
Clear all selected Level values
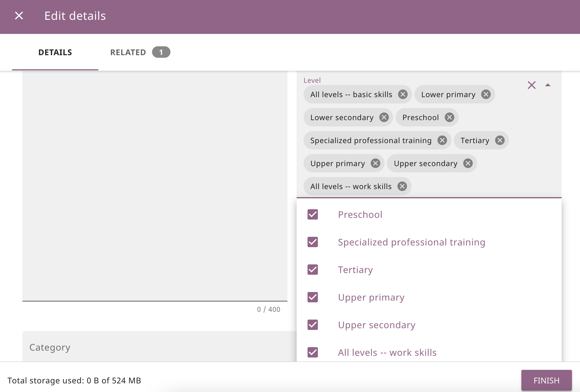(531, 85)
